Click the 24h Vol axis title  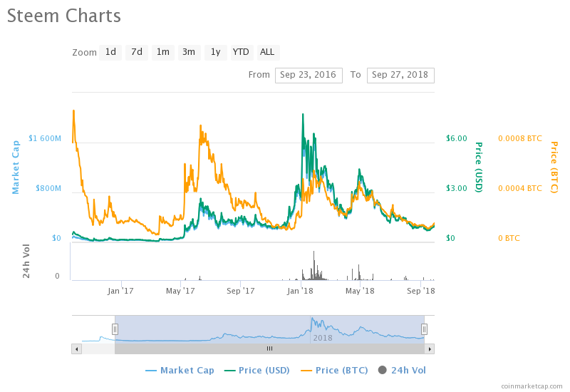tap(26, 262)
